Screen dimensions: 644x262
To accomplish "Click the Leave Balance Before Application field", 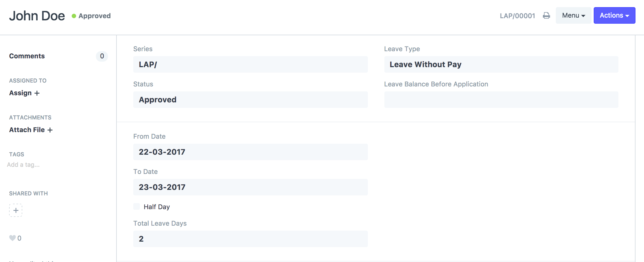I will (501, 100).
